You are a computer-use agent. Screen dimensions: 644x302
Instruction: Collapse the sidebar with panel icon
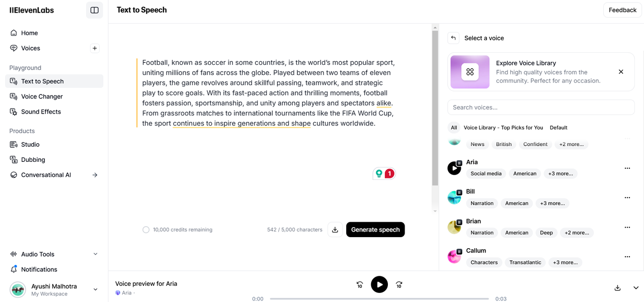[95, 10]
